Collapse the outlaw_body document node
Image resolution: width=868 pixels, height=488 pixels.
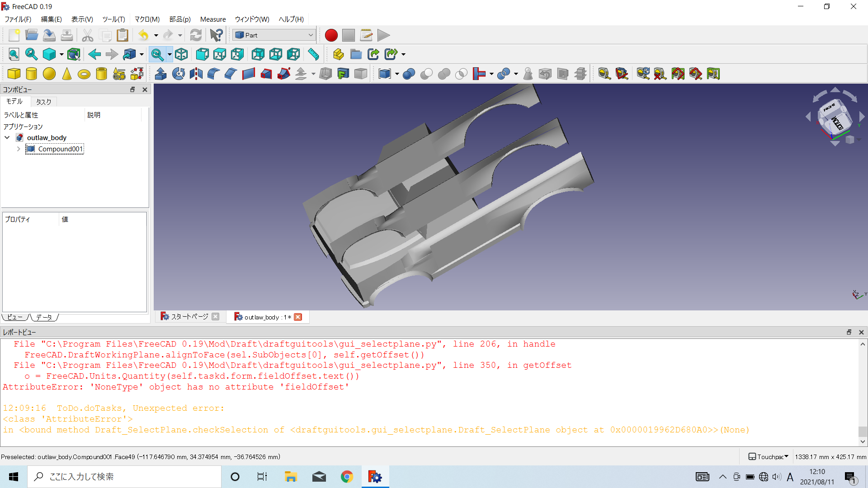(7, 137)
